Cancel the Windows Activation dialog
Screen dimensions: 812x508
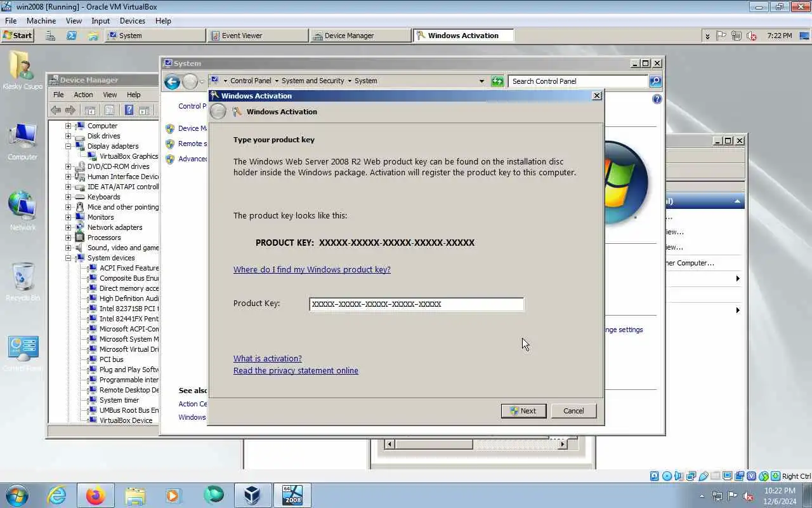click(573, 411)
